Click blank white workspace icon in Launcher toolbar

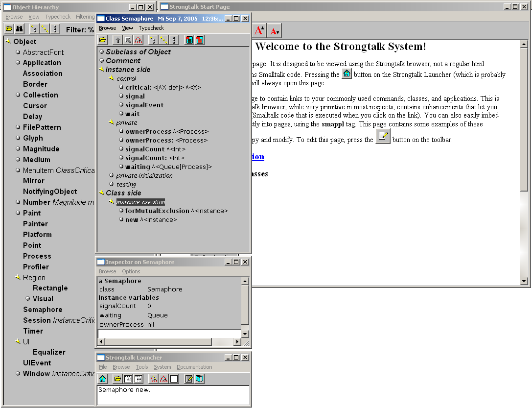pyautogui.click(x=174, y=379)
